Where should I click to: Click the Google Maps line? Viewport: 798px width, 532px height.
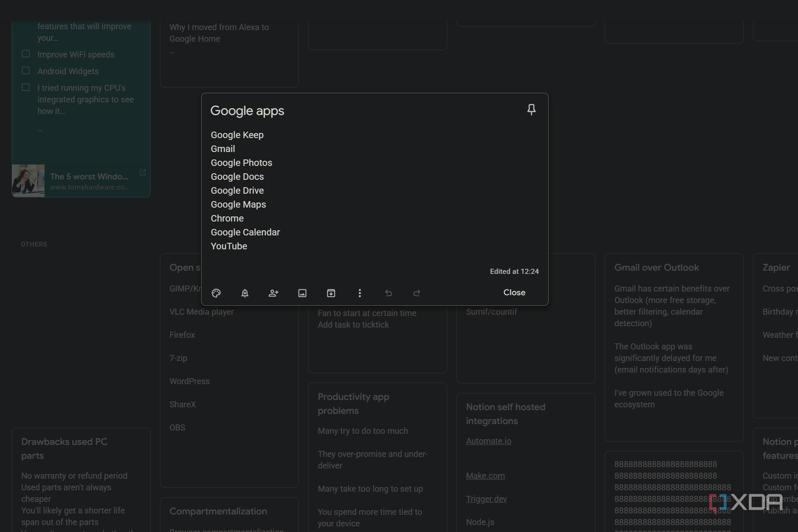tap(238, 204)
